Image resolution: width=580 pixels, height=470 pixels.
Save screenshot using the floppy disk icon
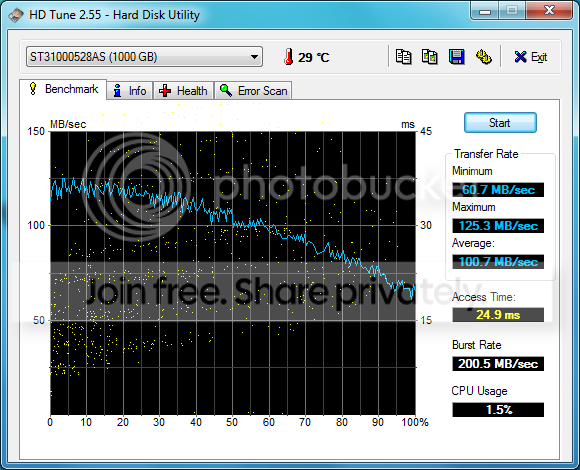[456, 57]
